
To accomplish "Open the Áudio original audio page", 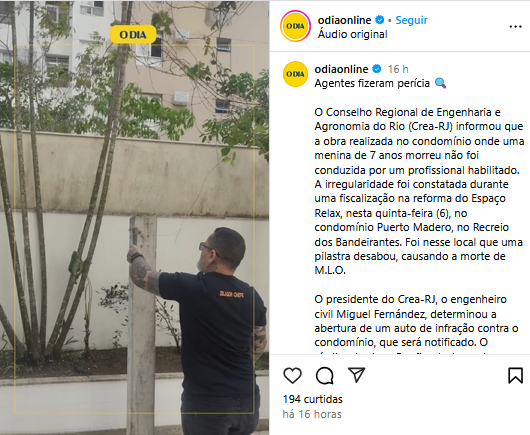I will [x=353, y=34].
